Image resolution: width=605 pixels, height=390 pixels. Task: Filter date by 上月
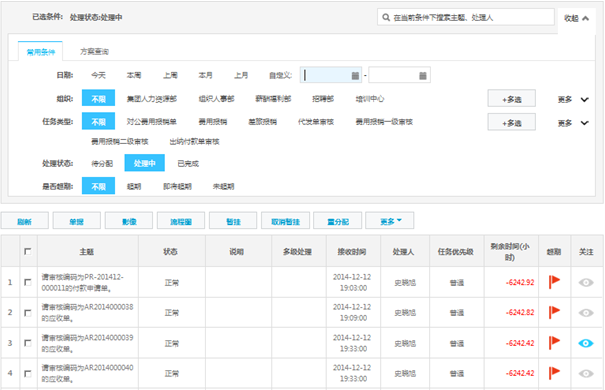(241, 75)
